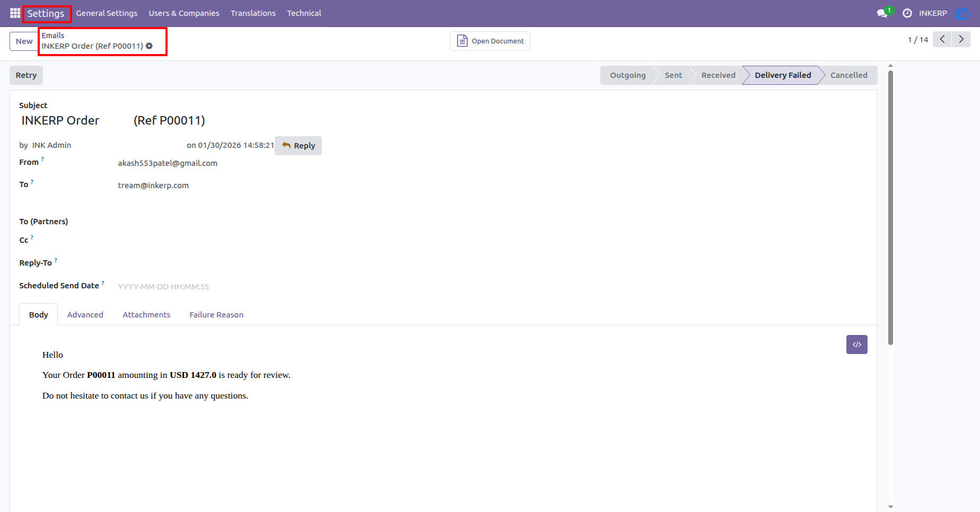This screenshot has width=980, height=512.
Task: Click the Reply-To help tooltip
Action: [x=56, y=260]
